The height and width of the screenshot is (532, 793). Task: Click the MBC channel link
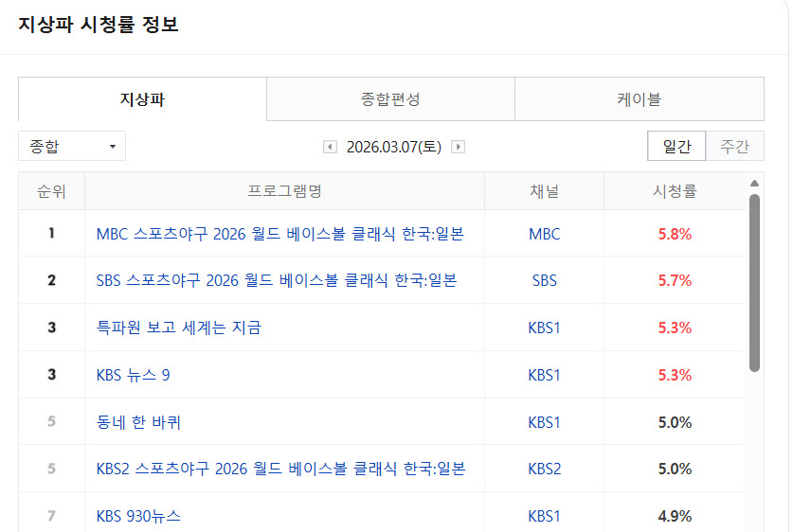544,234
